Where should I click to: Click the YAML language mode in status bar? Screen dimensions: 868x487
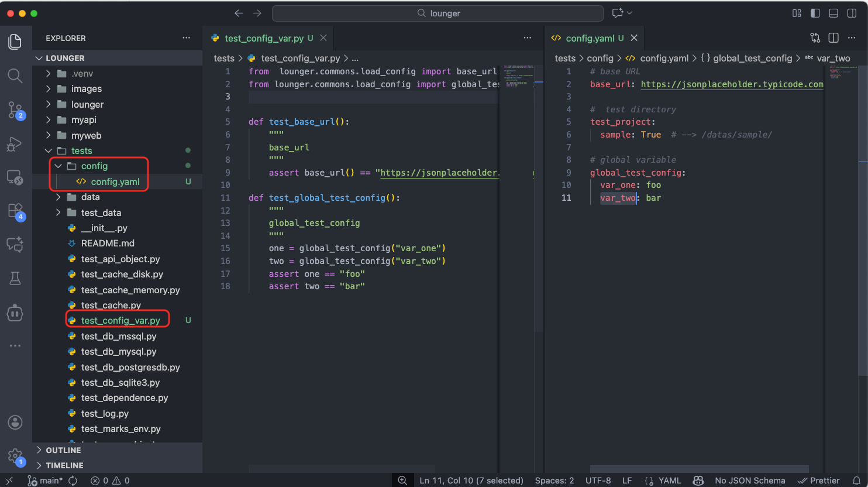[669, 481]
